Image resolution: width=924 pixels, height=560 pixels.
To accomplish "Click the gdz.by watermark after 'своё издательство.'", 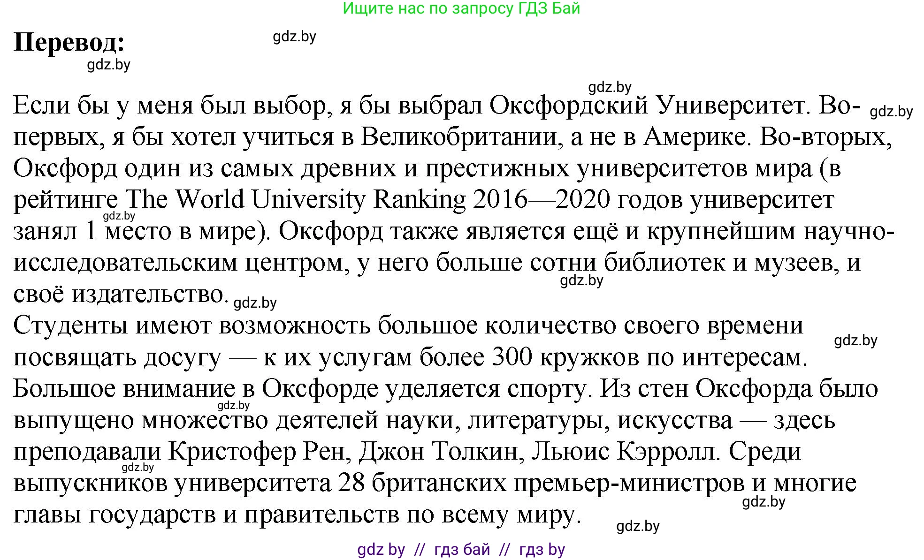I will coord(255,303).
